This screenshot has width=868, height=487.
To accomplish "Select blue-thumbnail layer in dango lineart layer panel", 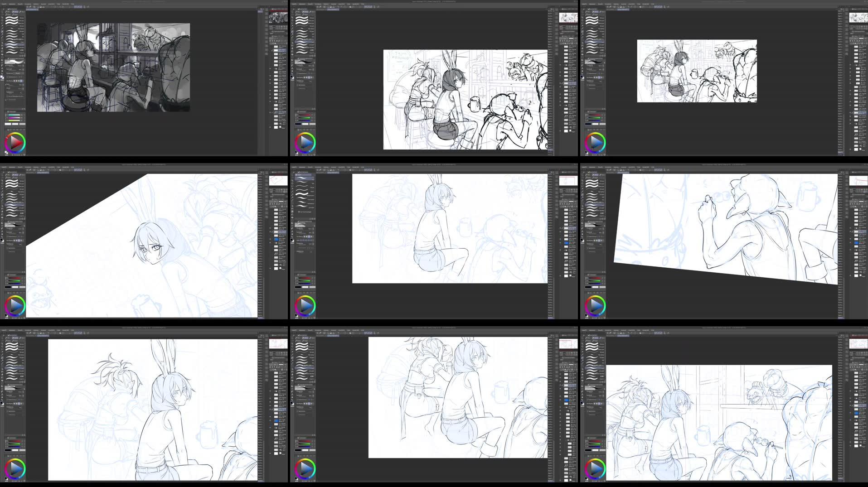I will point(856,413).
